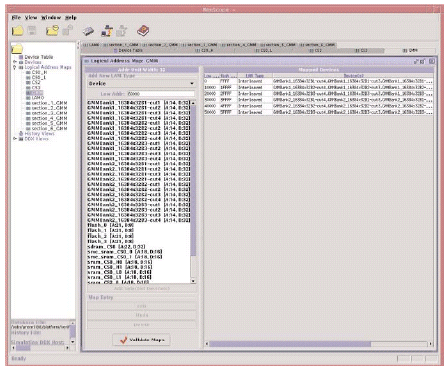Viewport: 447px width, 369px height.
Task: Click the Edit button under Map Entry
Action: pos(142,306)
